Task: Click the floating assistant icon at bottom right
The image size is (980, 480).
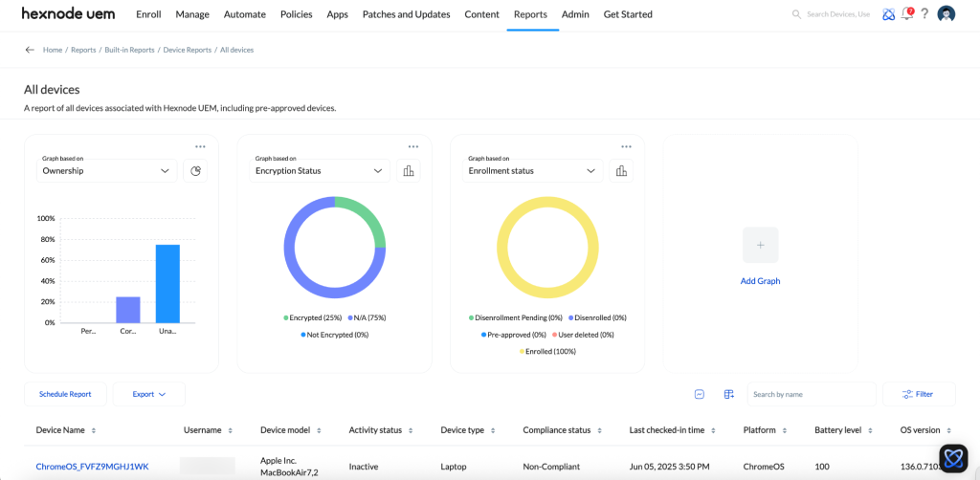Action: click(953, 459)
